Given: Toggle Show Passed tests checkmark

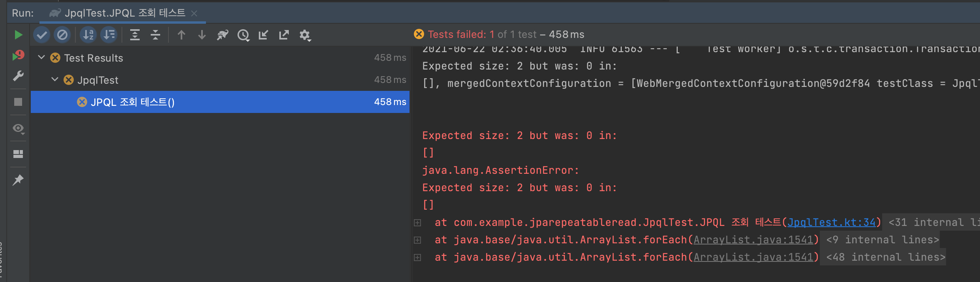Looking at the screenshot, I should [41, 35].
